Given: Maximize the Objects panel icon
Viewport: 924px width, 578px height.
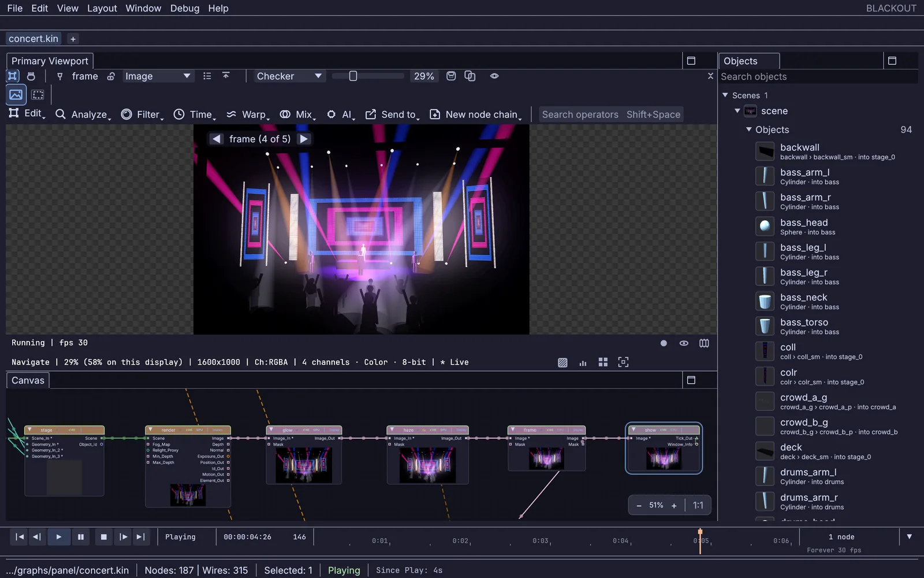Looking at the screenshot, I should coord(892,61).
